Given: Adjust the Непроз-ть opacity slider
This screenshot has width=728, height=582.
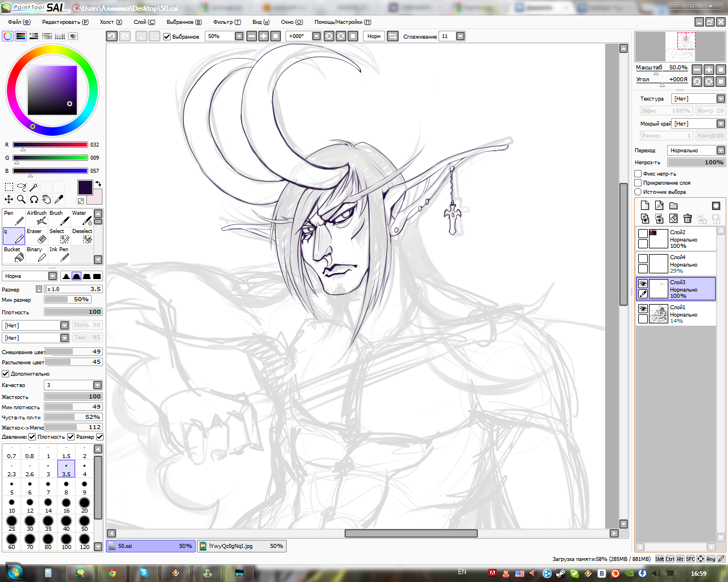Looking at the screenshot, I should pos(696,162).
